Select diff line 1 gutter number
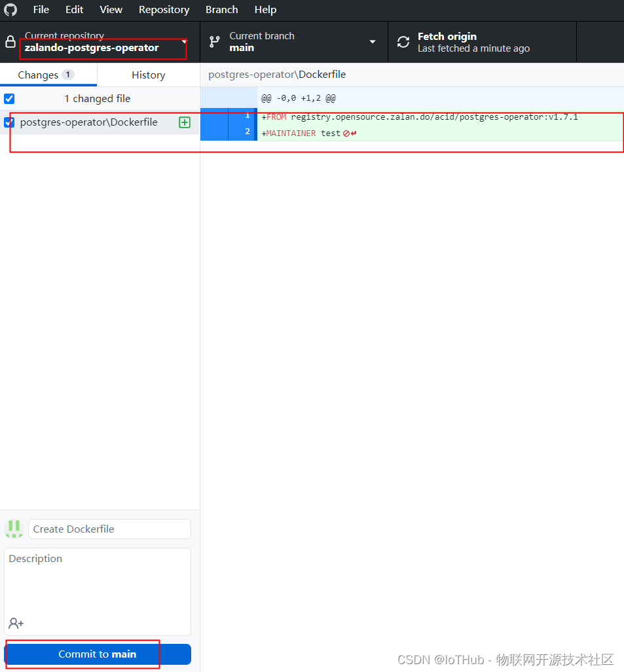Screen dimensions: 624x672 tap(248, 115)
